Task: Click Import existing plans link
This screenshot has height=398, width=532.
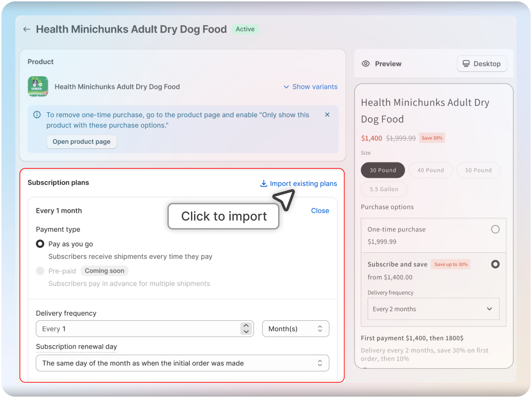Action: click(303, 183)
